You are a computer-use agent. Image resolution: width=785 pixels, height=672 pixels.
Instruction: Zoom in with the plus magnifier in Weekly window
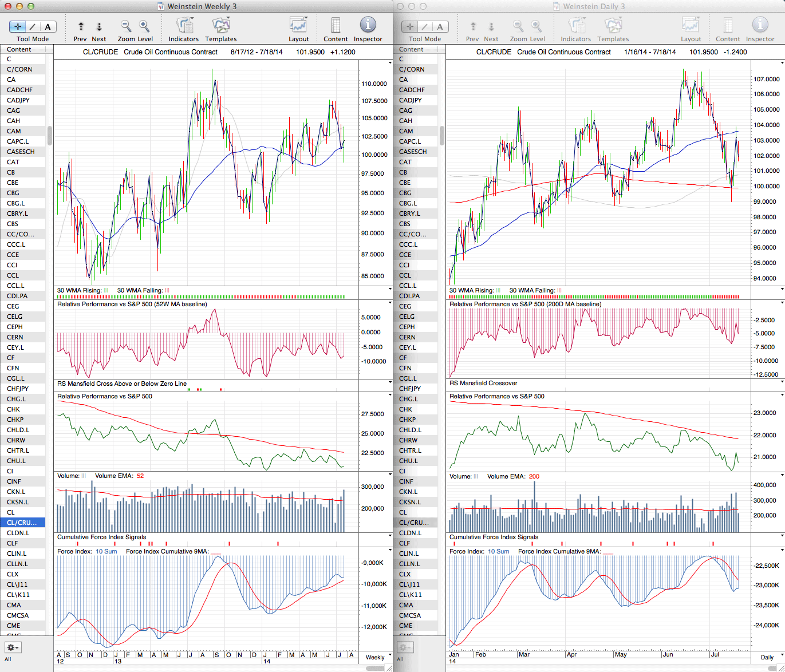pyautogui.click(x=144, y=26)
